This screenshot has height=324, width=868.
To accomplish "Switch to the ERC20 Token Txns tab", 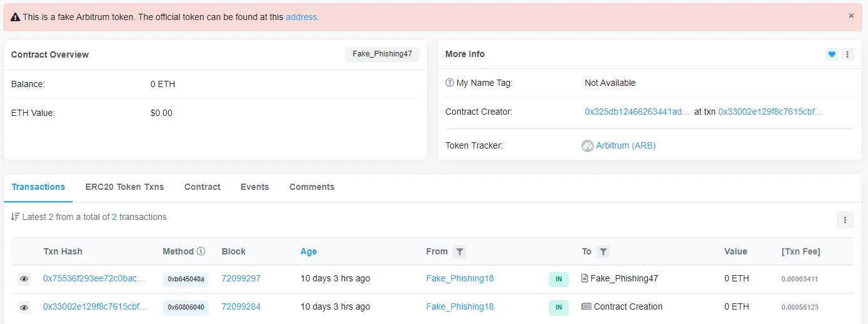I will (124, 187).
